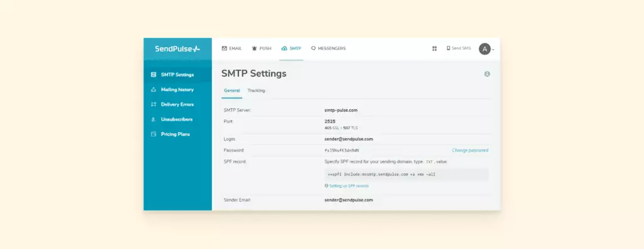
Task: Select the SMTP top menu item
Action: pyautogui.click(x=291, y=48)
